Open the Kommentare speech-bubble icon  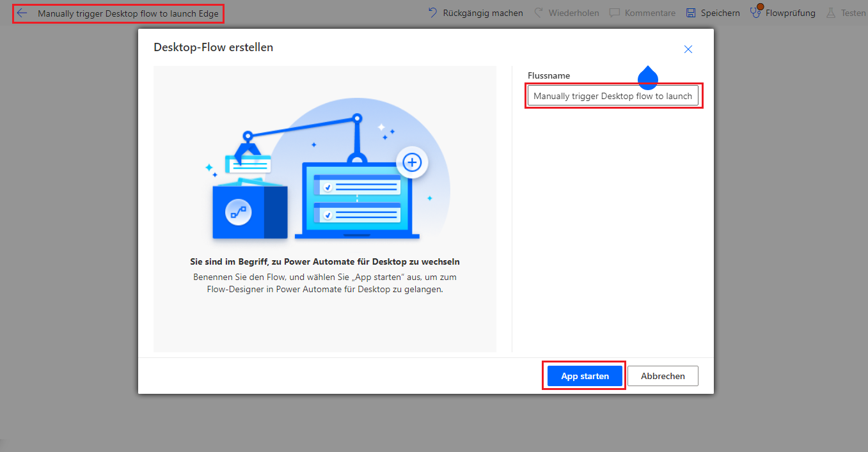pyautogui.click(x=615, y=13)
